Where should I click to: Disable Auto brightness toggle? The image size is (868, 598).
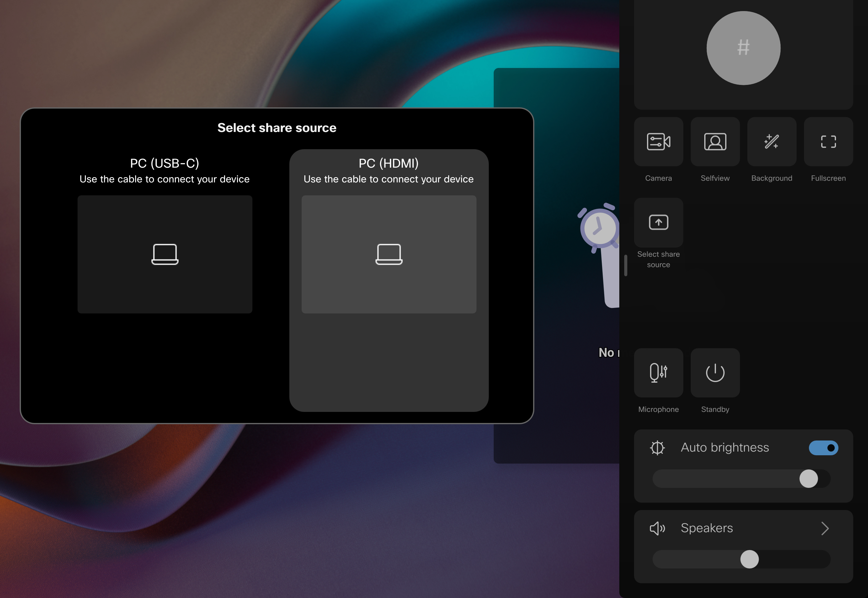(823, 448)
